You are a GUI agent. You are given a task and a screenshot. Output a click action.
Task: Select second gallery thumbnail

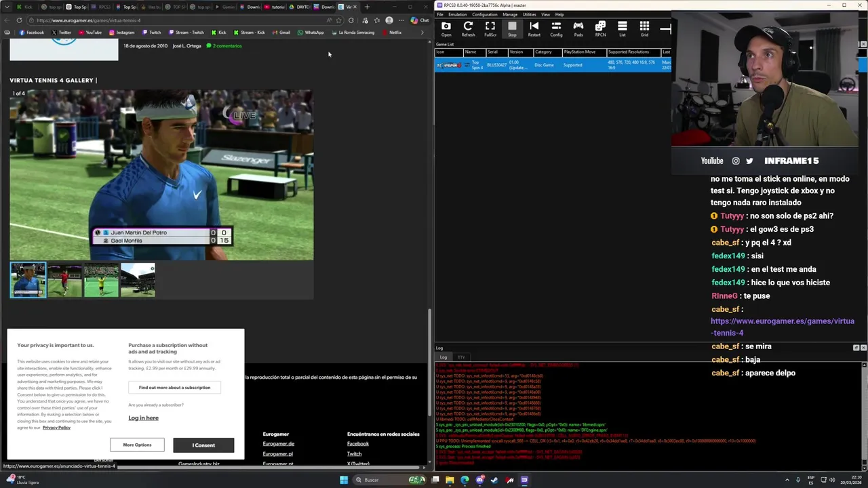(64, 280)
